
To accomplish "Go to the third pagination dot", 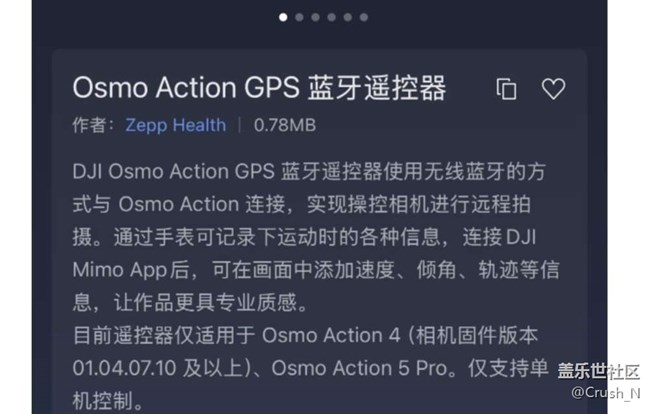I will 316,17.
